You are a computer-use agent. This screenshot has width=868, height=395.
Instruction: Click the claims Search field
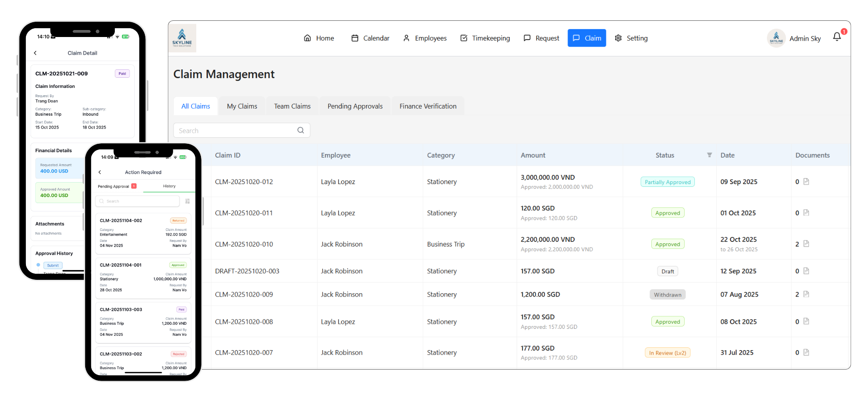[235, 131]
